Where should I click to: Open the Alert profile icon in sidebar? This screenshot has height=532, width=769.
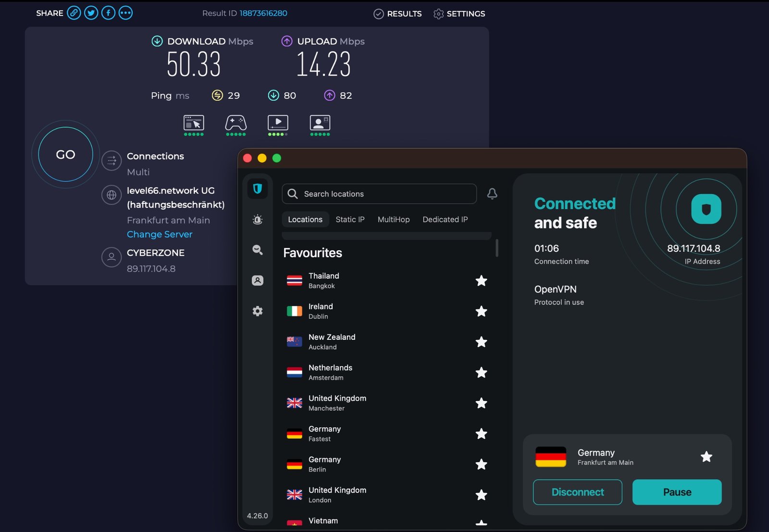point(258,280)
